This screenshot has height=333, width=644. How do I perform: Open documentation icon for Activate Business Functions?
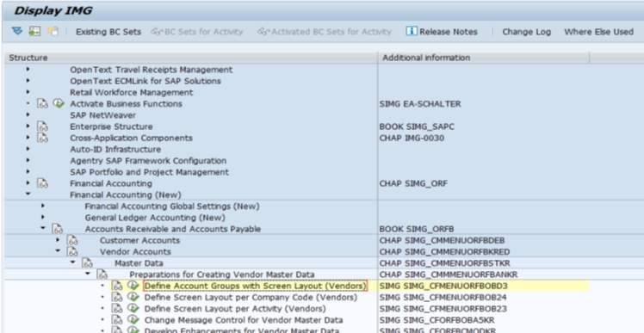(x=43, y=104)
